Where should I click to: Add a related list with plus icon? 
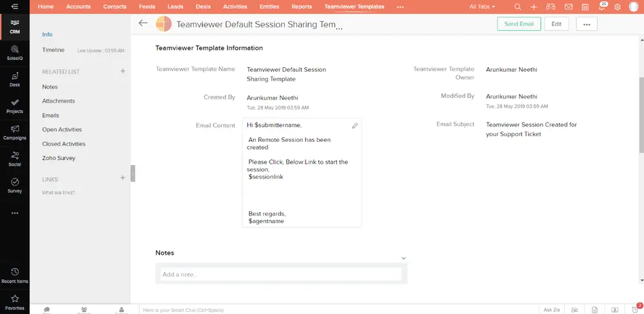pyautogui.click(x=122, y=71)
